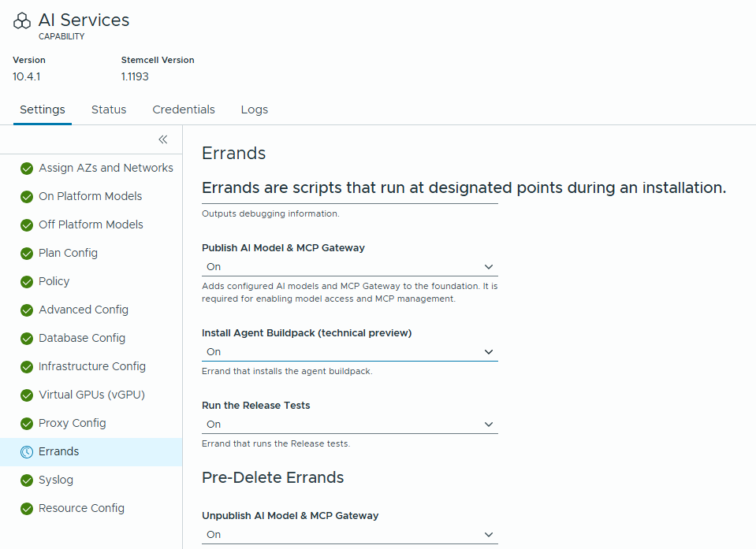
Task: Click green check icon beside Database Config
Action: tap(27, 339)
